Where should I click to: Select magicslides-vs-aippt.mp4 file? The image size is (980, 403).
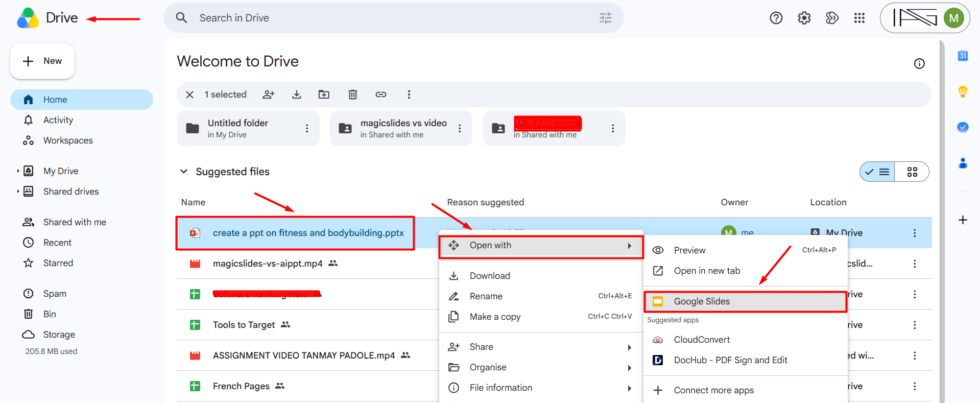268,264
